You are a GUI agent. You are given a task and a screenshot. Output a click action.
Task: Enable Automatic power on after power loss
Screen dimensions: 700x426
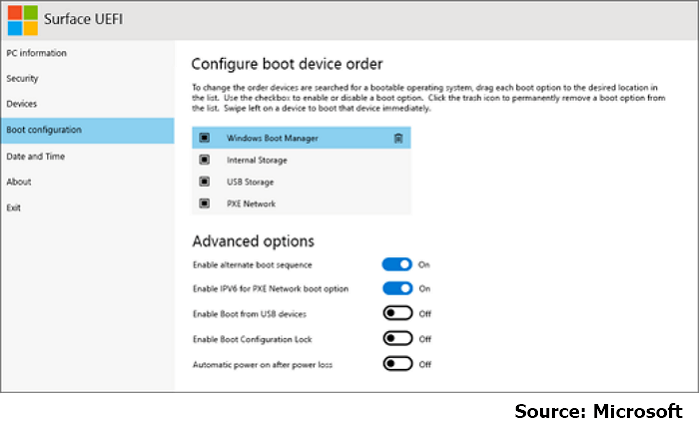pos(397,364)
